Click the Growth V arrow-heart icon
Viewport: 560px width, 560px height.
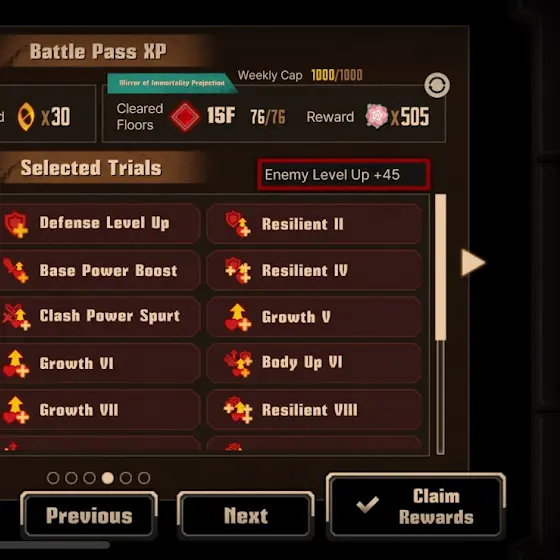[238, 317]
